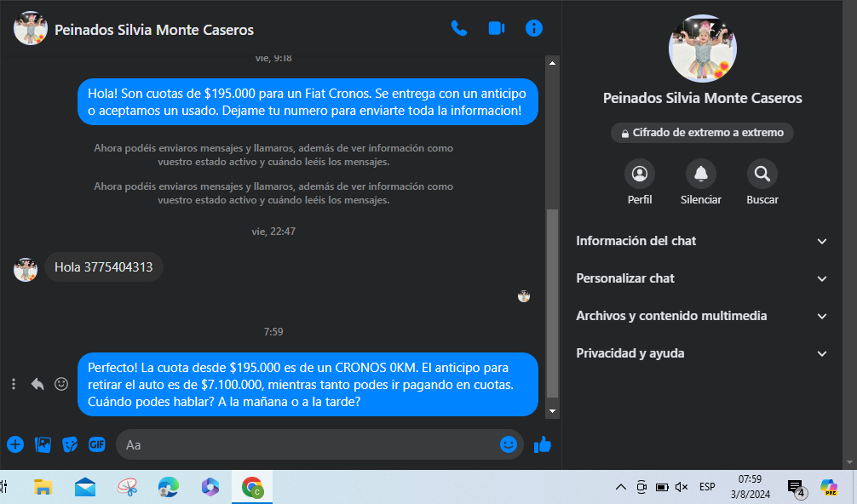Open Perfil of the contact
This screenshot has height=504, width=857.
click(x=640, y=175)
